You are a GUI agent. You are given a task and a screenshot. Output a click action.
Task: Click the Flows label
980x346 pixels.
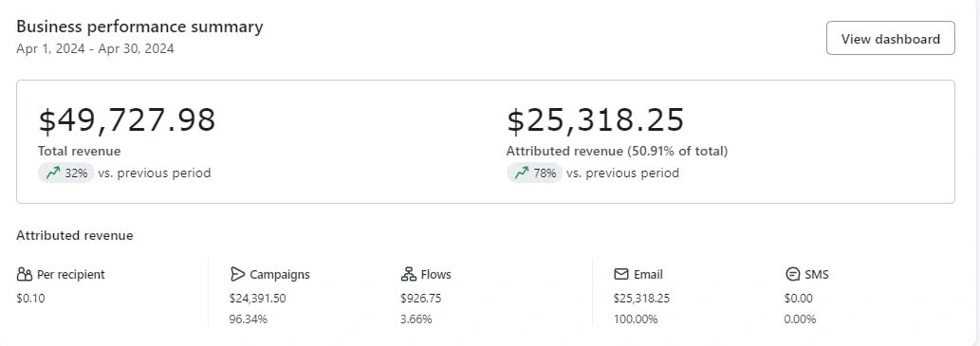pos(435,274)
